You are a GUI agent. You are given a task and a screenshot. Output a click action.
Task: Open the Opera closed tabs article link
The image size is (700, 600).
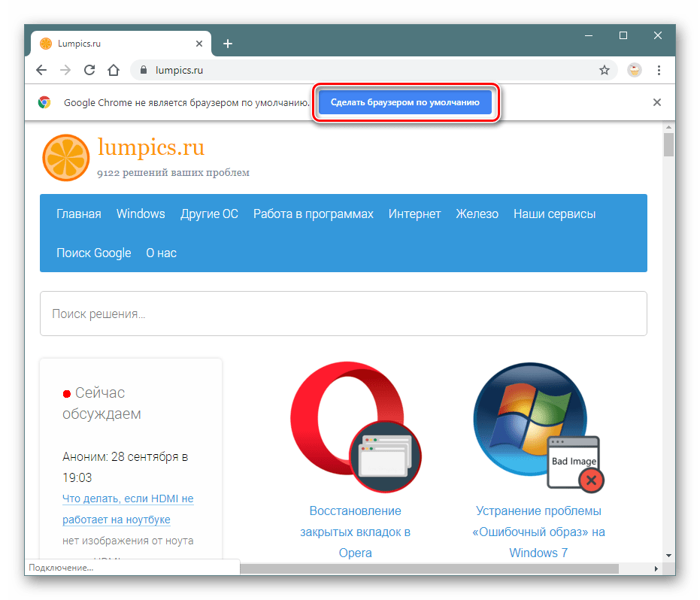pyautogui.click(x=355, y=531)
